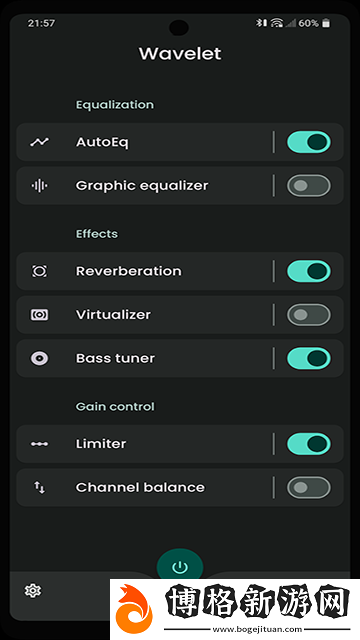
Task: Click the Bass tuner disc icon
Action: [x=40, y=358]
